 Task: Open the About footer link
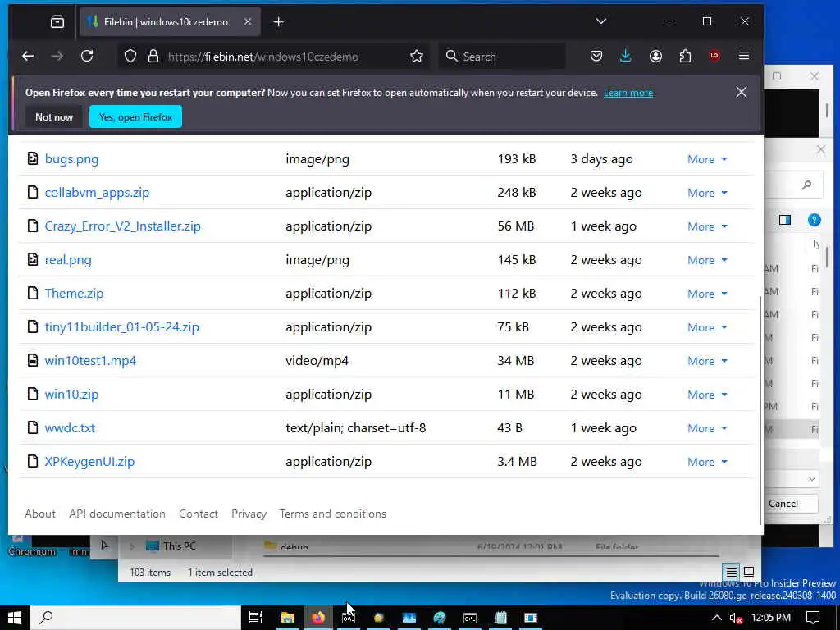(40, 514)
